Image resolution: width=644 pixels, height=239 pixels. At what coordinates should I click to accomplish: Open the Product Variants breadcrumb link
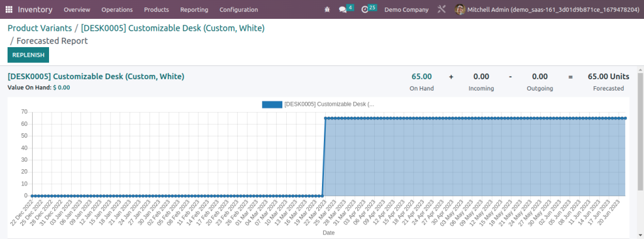(40, 28)
